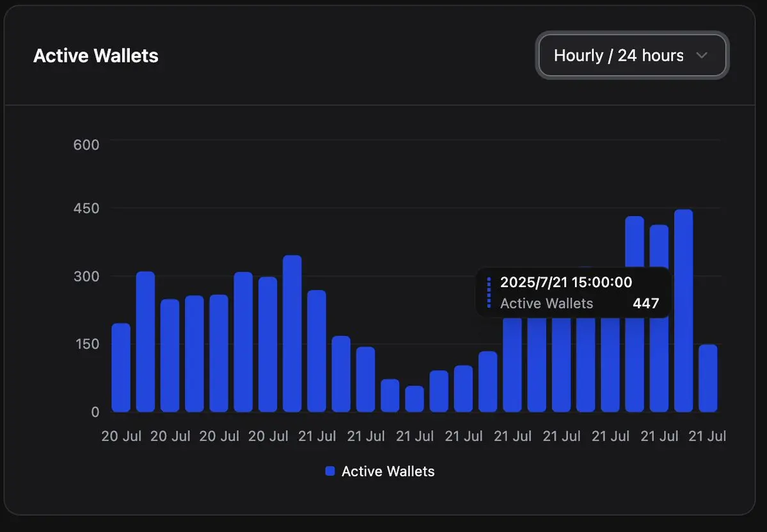
Task: Click the tallest bar showing 447 wallets
Action: (683, 311)
